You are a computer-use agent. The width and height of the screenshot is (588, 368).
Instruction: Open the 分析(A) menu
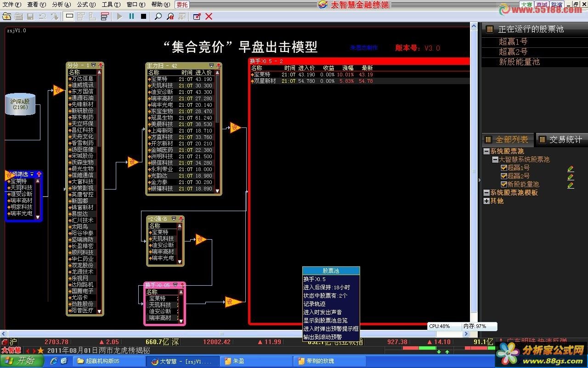click(62, 5)
